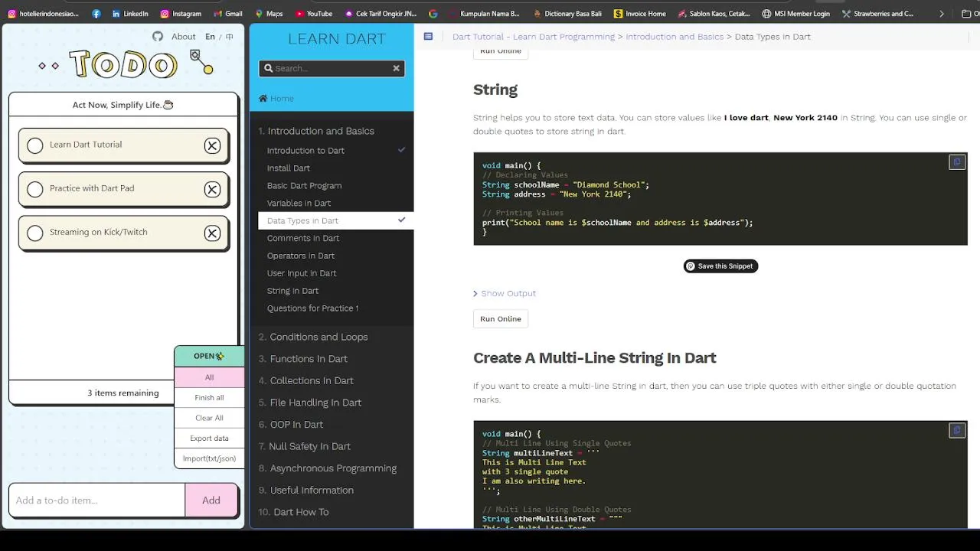
Task: Open the Invoice Home bookmark
Action: pyautogui.click(x=640, y=14)
